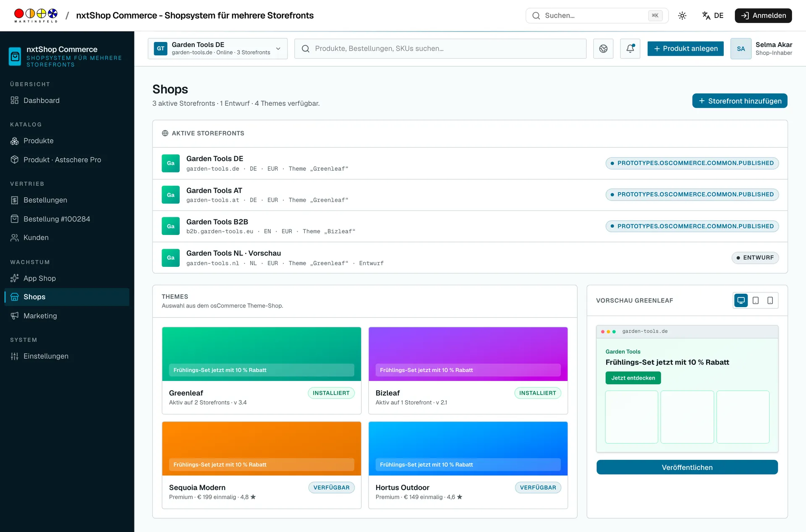Click the globe icon beside Aktive Storefronts
This screenshot has width=806, height=532.
165,133
